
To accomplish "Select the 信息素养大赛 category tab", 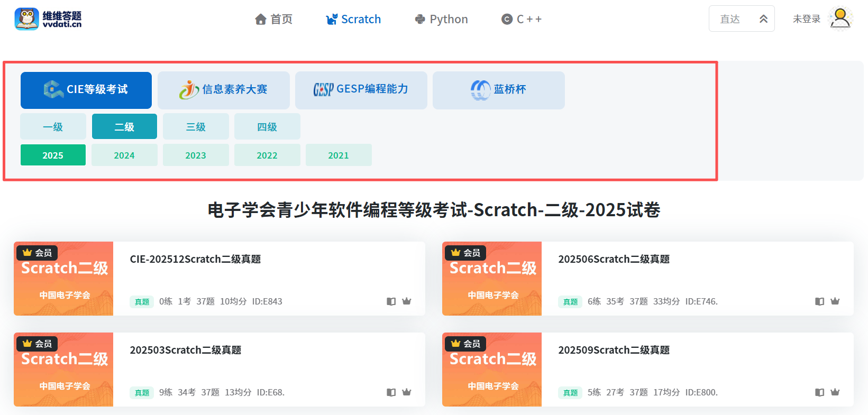I will pyautogui.click(x=223, y=90).
